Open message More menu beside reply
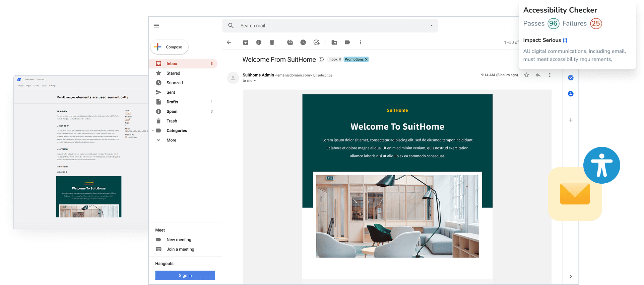Viewport: 644px width, 285px height. 550,75
